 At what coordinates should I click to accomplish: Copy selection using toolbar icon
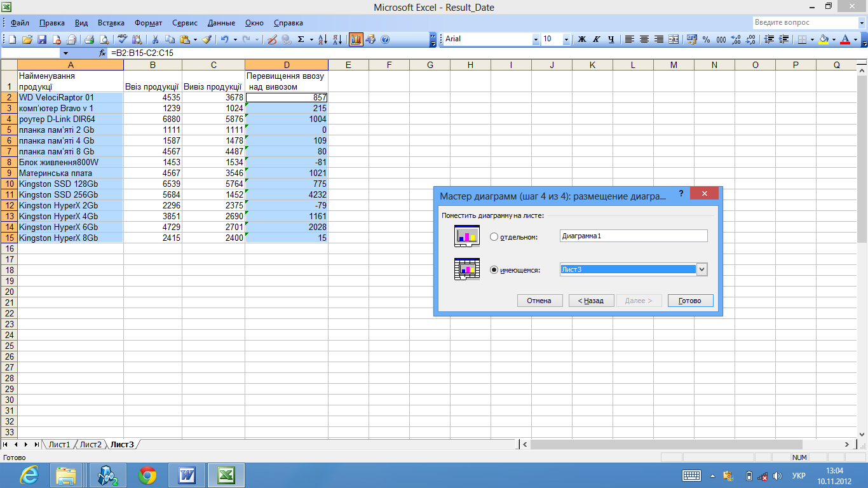tap(170, 39)
